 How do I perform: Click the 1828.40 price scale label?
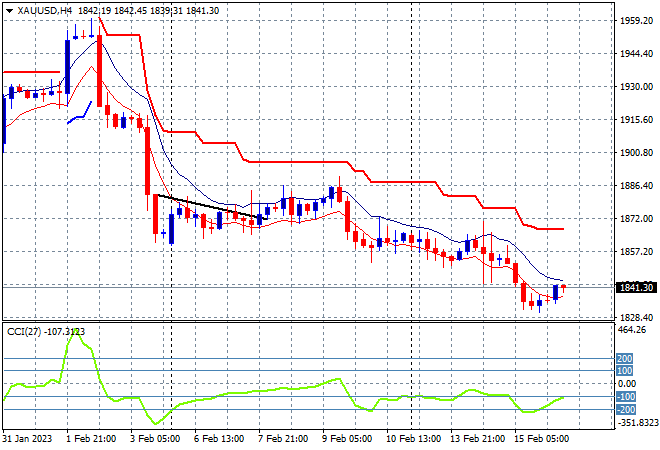636,317
